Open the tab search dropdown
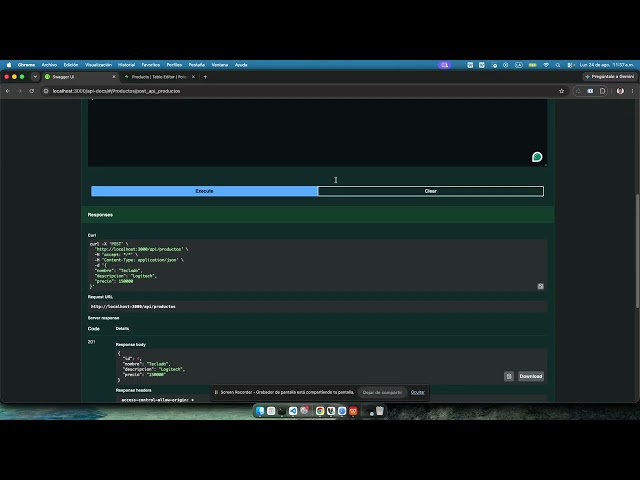The image size is (640, 480). click(35, 77)
